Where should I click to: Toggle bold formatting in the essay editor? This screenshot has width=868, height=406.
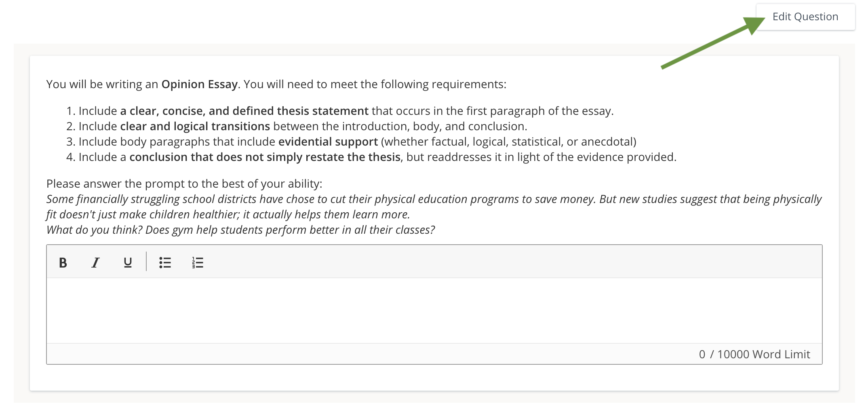pyautogui.click(x=63, y=263)
